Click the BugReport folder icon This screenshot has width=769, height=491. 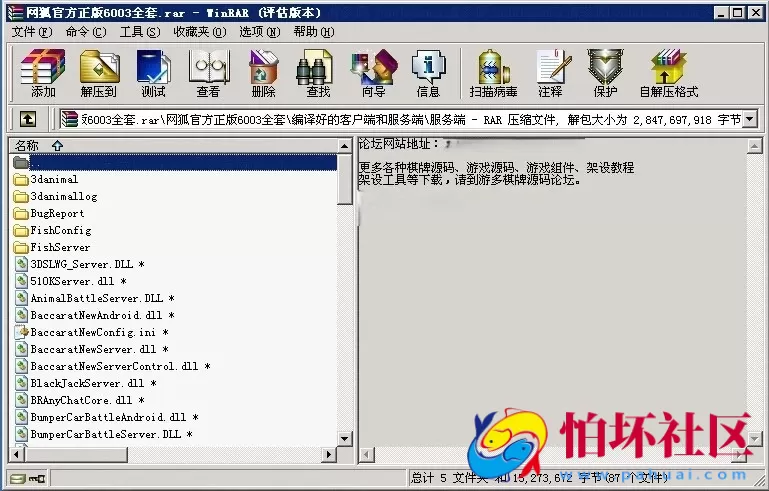pyautogui.click(x=21, y=214)
